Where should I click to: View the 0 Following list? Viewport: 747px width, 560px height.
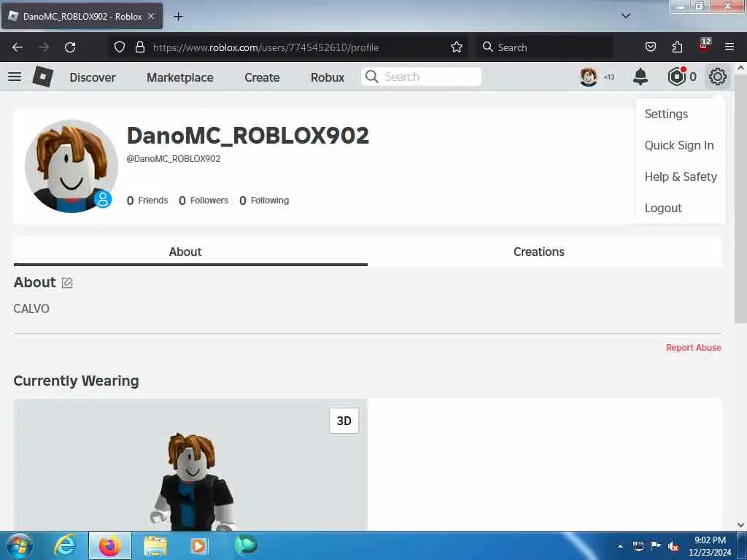click(x=264, y=201)
